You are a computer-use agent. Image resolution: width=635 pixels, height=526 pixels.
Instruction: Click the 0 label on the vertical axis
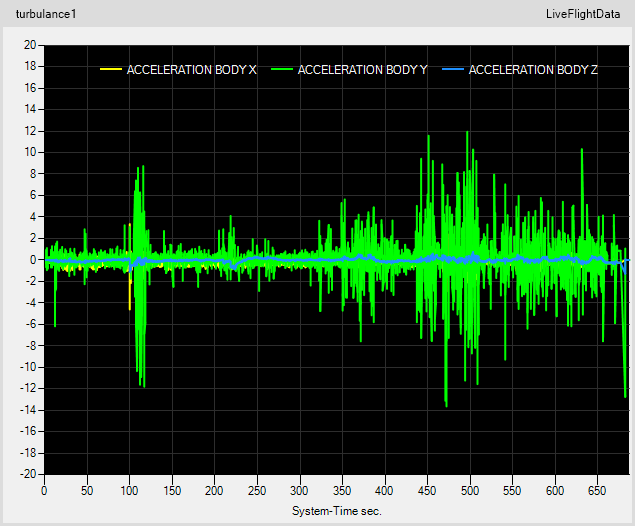[33, 260]
